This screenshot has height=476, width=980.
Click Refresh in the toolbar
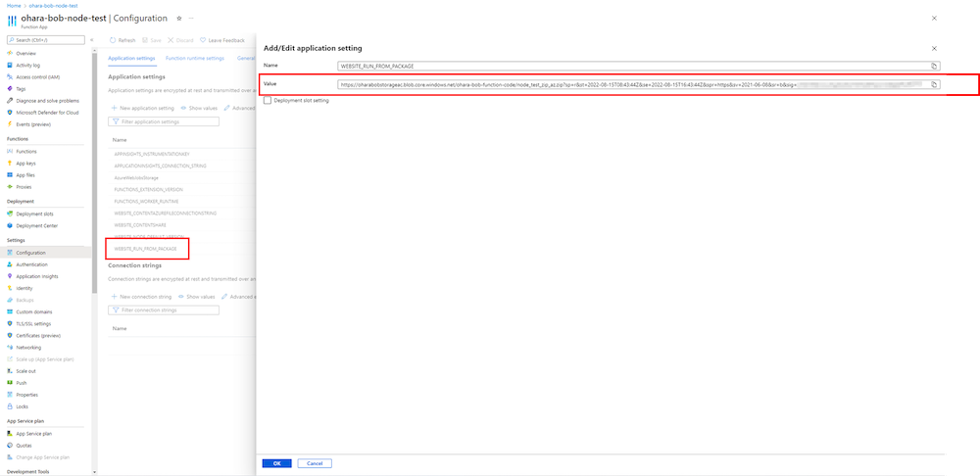[x=122, y=40]
